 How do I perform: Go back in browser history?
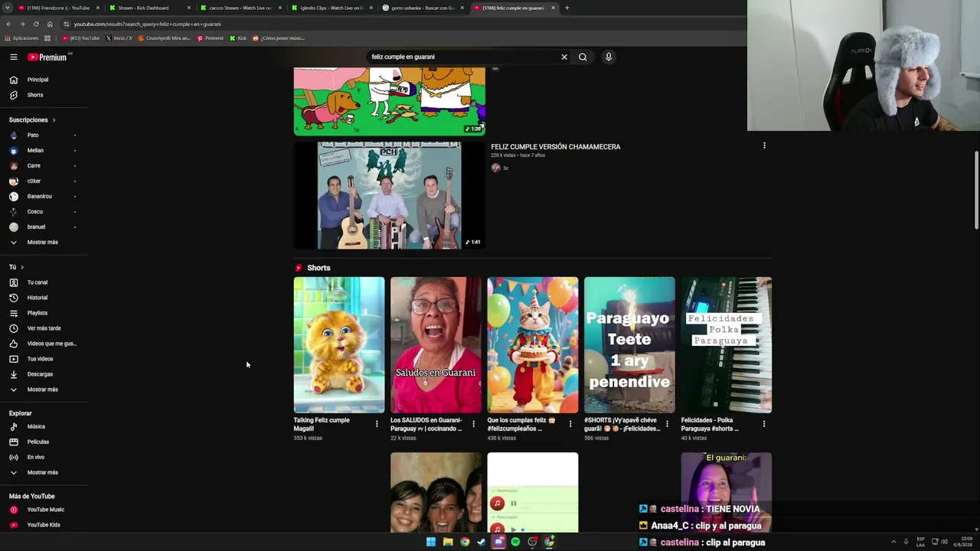[8, 24]
